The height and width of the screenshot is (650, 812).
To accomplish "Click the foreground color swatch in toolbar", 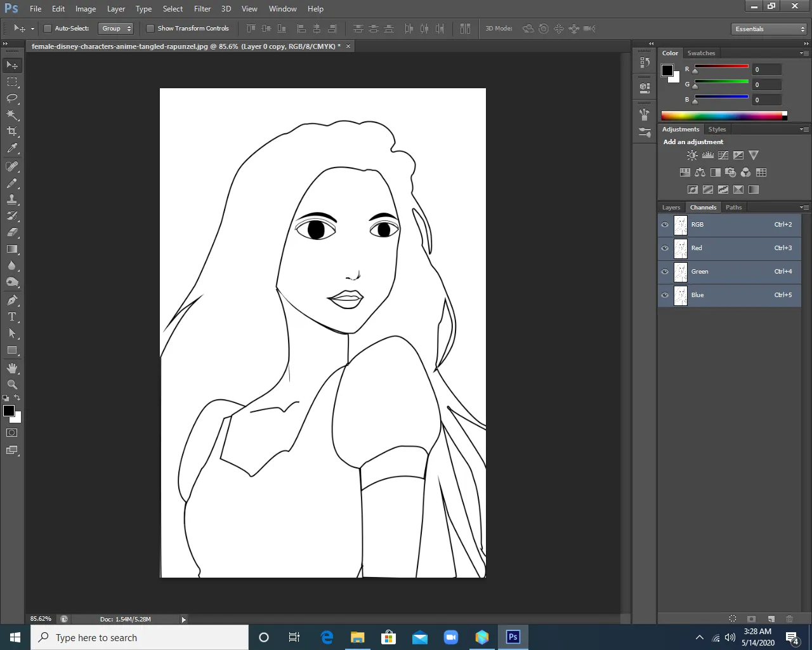I will 9,411.
